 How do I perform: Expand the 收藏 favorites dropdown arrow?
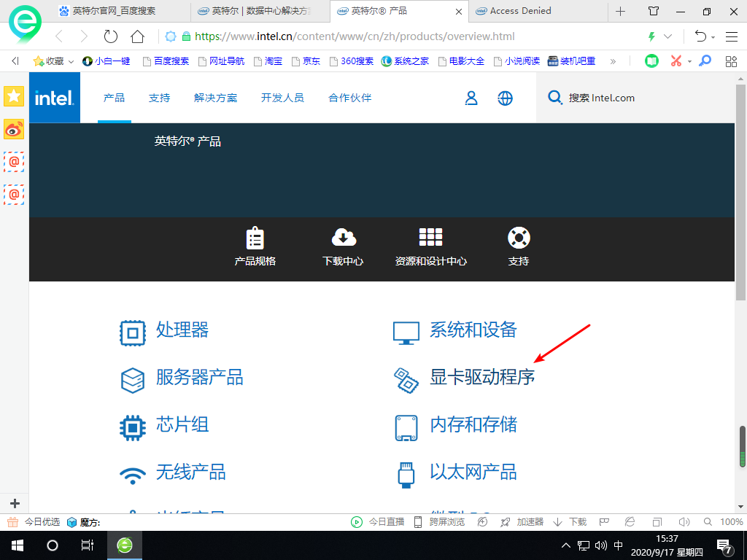[71, 61]
